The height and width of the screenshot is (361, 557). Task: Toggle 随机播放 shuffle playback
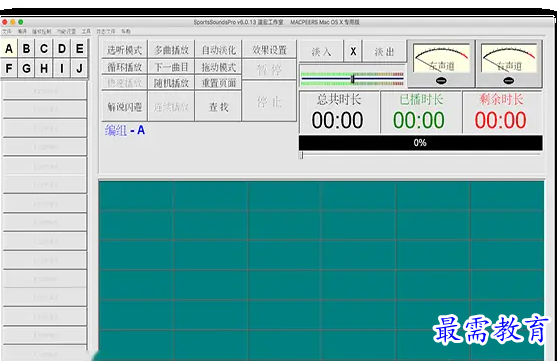point(171,83)
